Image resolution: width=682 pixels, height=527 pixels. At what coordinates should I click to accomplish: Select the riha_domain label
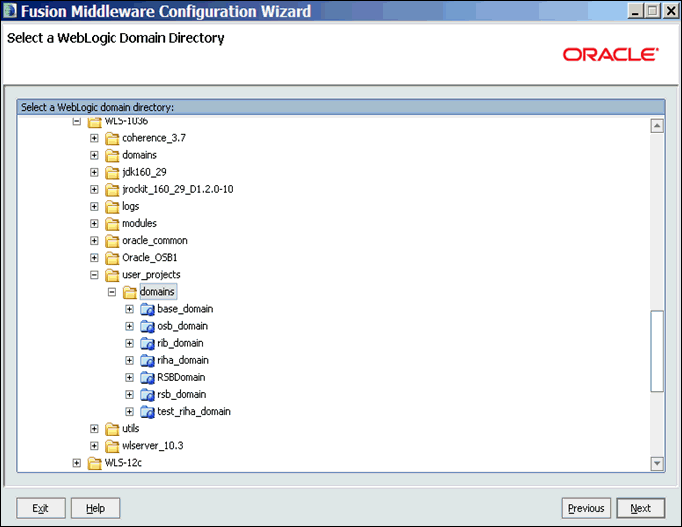tap(183, 360)
